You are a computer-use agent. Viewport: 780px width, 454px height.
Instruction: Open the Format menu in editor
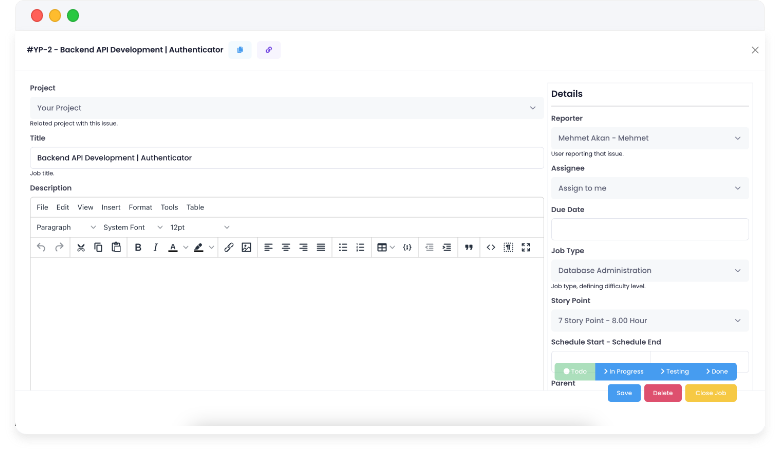coord(140,207)
